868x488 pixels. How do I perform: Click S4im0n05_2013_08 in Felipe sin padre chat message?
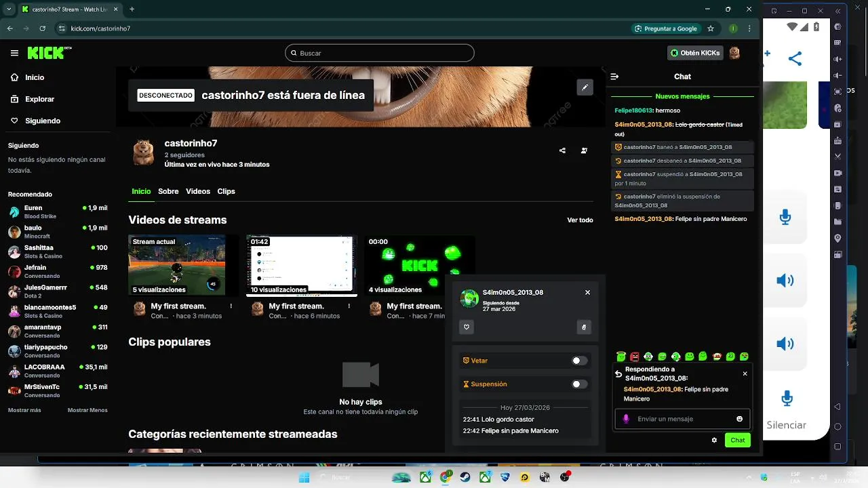(x=644, y=219)
